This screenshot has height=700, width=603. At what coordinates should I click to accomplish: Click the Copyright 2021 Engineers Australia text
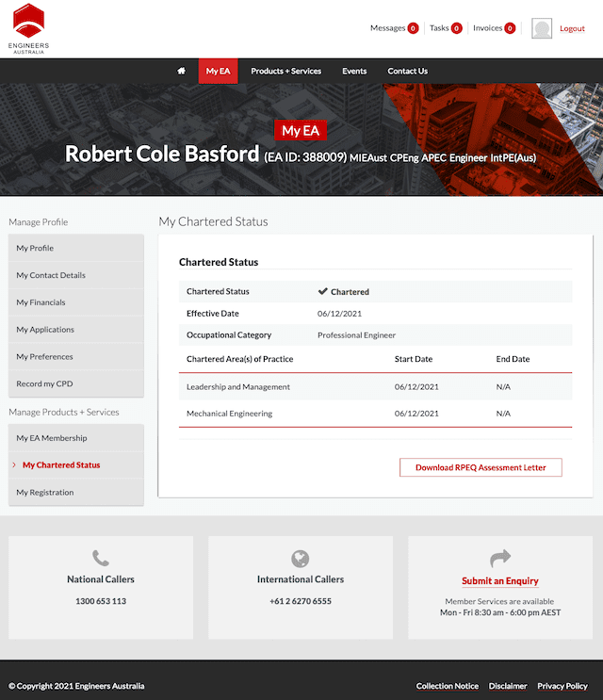76,686
